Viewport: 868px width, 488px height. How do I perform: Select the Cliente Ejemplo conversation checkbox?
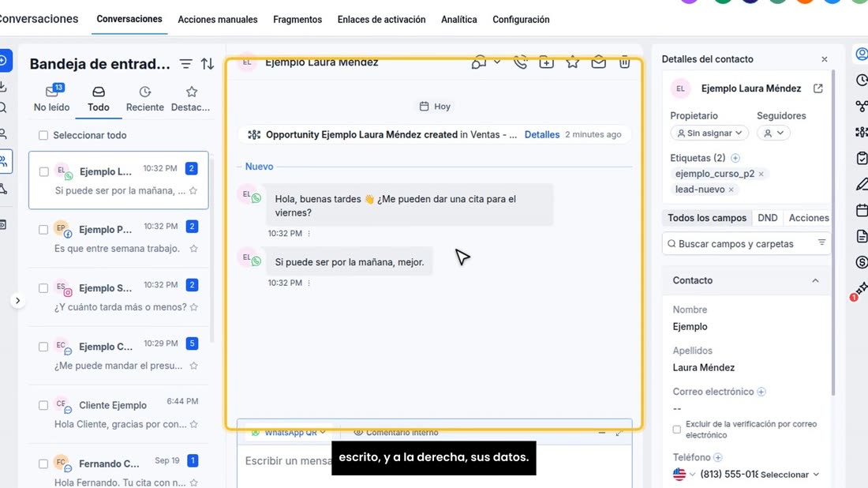pyautogui.click(x=43, y=405)
